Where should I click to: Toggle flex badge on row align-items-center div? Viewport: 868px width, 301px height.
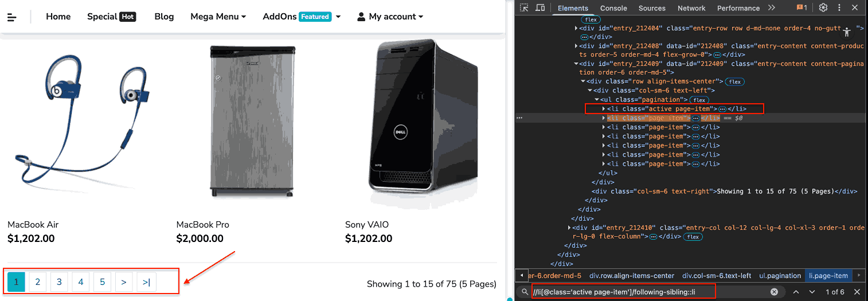(x=735, y=81)
